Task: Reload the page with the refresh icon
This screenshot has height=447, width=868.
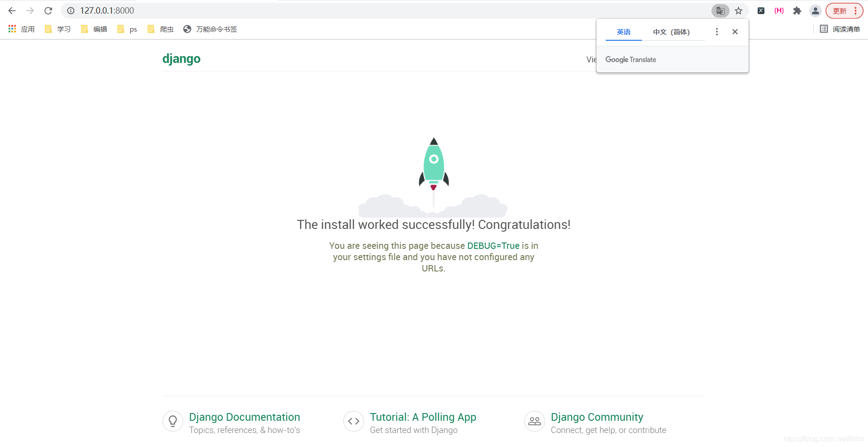Action: coord(48,10)
